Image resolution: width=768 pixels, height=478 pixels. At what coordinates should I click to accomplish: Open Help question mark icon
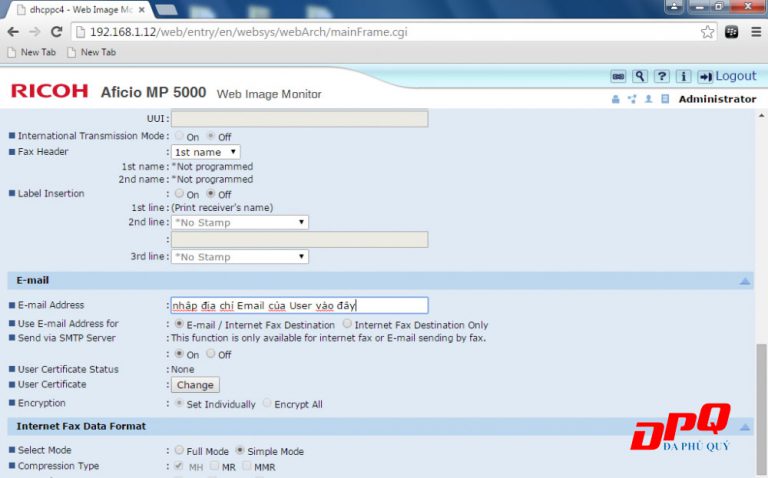point(661,76)
